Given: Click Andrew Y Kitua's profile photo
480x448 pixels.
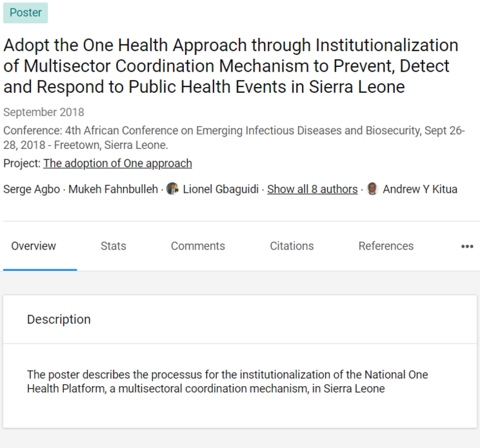Looking at the screenshot, I should click(372, 189).
